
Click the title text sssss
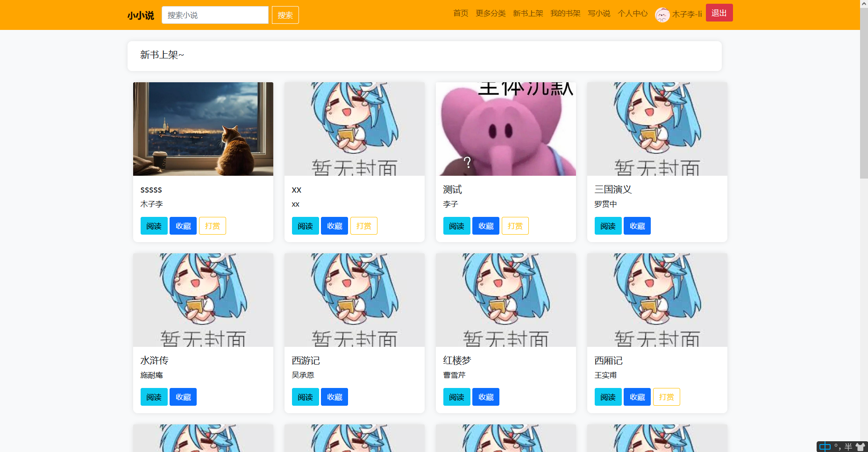(151, 190)
